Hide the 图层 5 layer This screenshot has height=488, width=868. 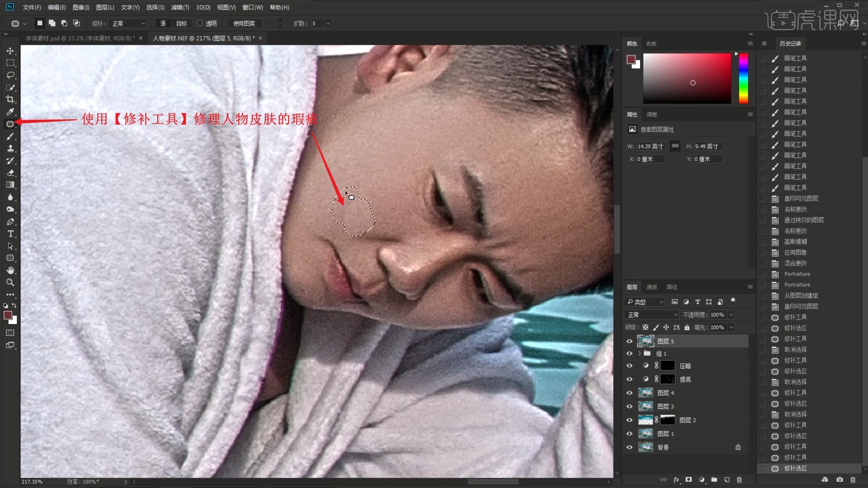pyautogui.click(x=629, y=341)
